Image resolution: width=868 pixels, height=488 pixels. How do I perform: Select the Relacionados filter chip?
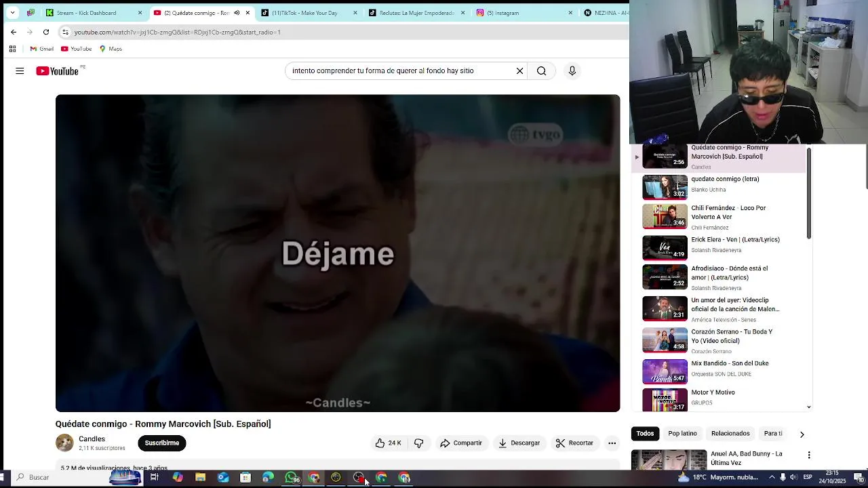[730, 434]
